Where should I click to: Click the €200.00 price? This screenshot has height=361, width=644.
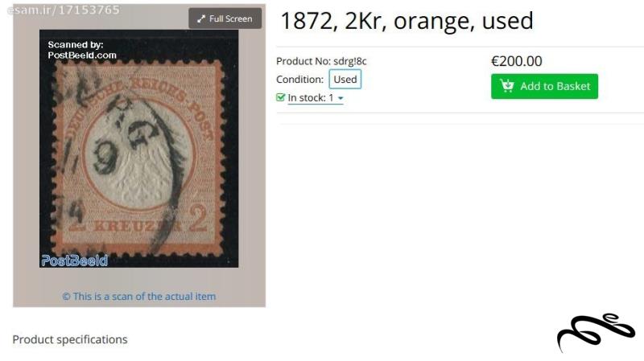[x=517, y=61]
